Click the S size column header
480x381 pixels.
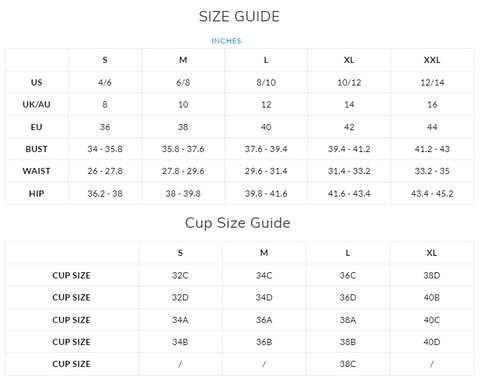(x=105, y=60)
